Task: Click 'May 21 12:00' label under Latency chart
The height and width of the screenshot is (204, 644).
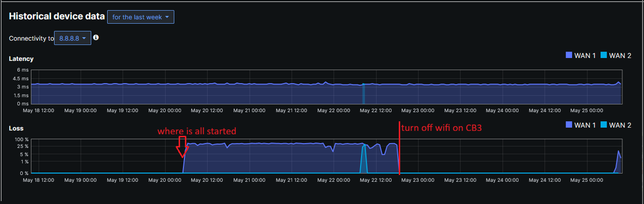Action: click(291, 110)
